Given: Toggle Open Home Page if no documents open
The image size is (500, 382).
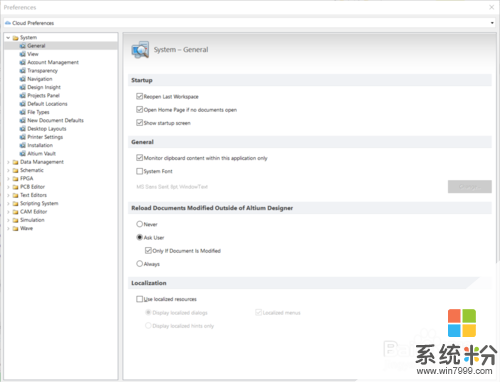Looking at the screenshot, I should 140,110.
